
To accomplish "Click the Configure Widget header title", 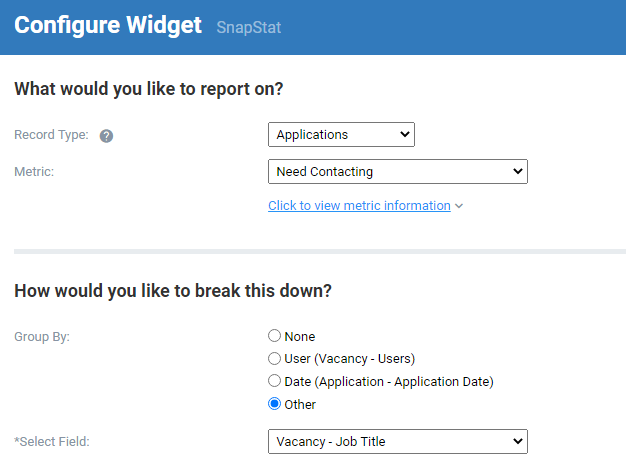I will click(108, 25).
